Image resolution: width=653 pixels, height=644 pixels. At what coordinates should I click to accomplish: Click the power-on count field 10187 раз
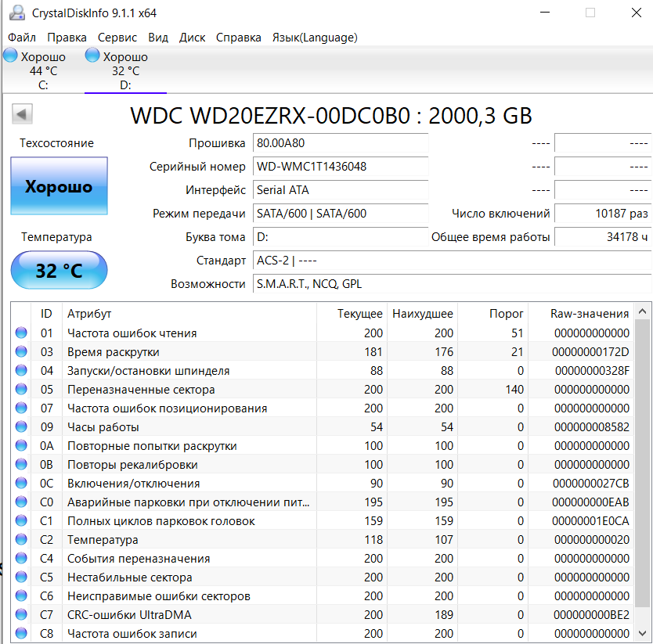[603, 213]
